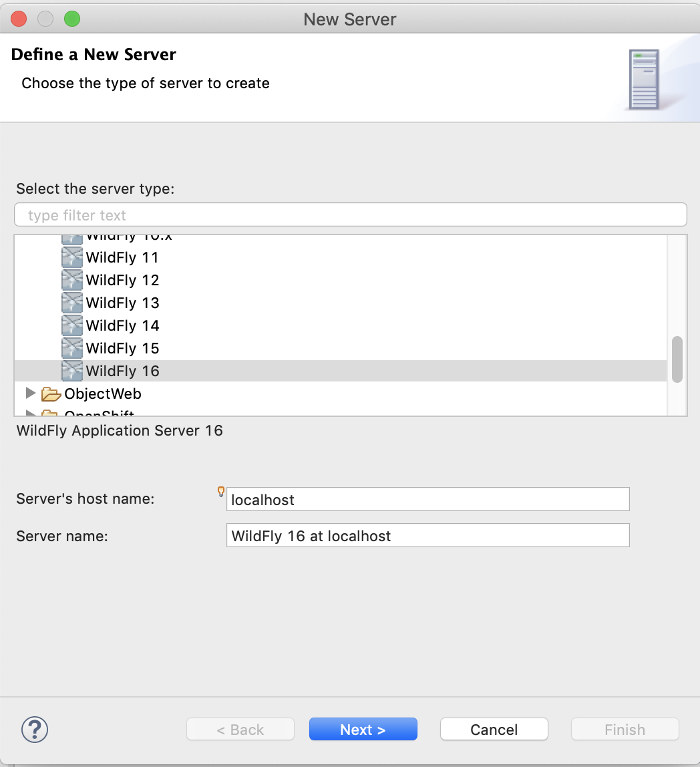Click the WildFly 13 server icon
The image size is (700, 767).
[72, 303]
